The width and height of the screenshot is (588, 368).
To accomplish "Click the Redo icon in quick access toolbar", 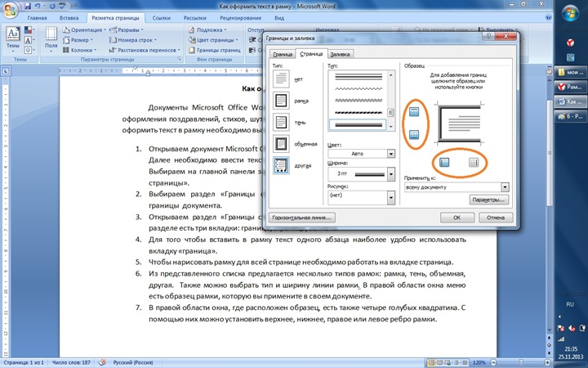I will pyautogui.click(x=52, y=6).
